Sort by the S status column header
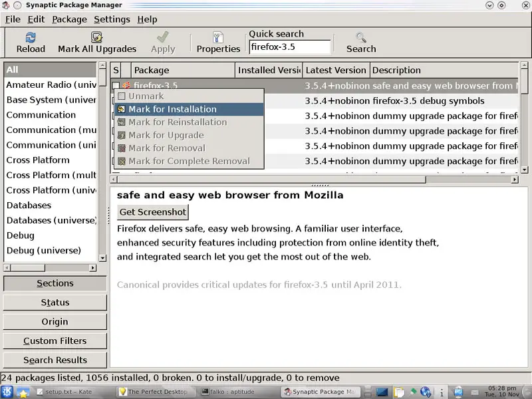 pyautogui.click(x=116, y=70)
